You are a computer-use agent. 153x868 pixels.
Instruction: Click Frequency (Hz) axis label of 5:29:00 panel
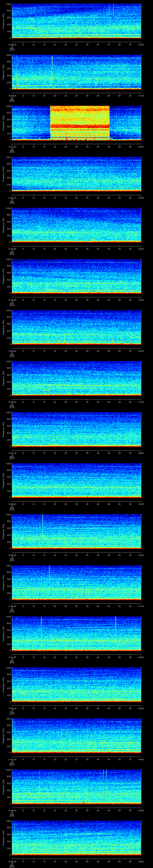(x=3, y=21)
